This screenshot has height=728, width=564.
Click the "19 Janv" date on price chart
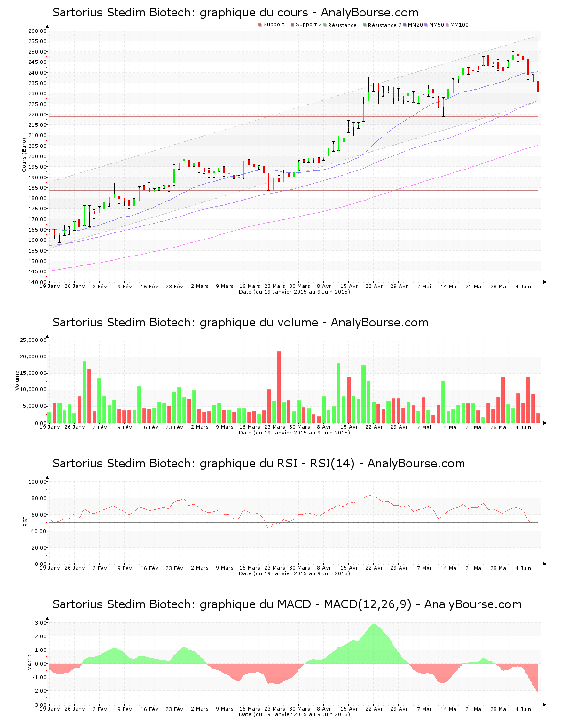click(49, 286)
